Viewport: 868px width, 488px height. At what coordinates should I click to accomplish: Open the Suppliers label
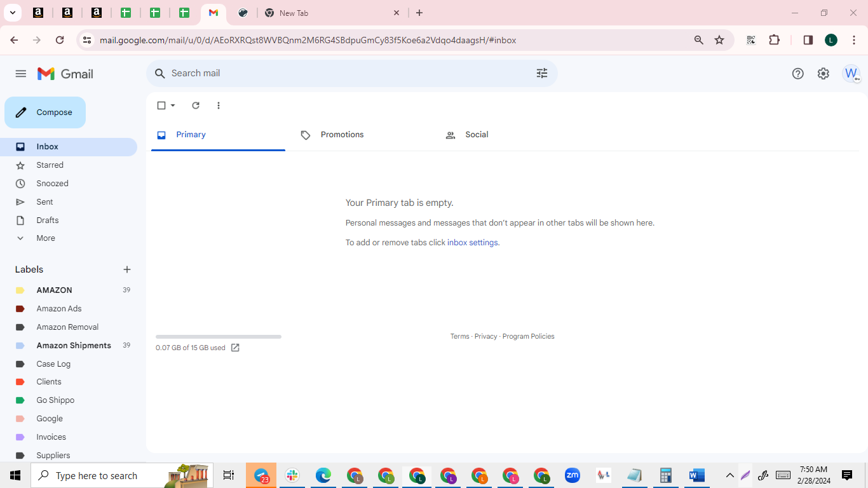point(69,456)
